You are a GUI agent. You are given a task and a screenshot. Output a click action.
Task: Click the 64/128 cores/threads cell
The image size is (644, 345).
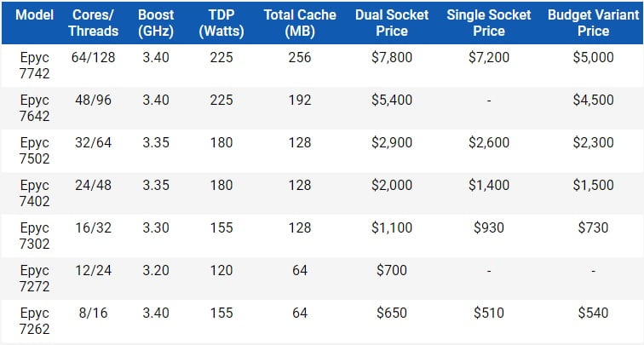click(95, 58)
